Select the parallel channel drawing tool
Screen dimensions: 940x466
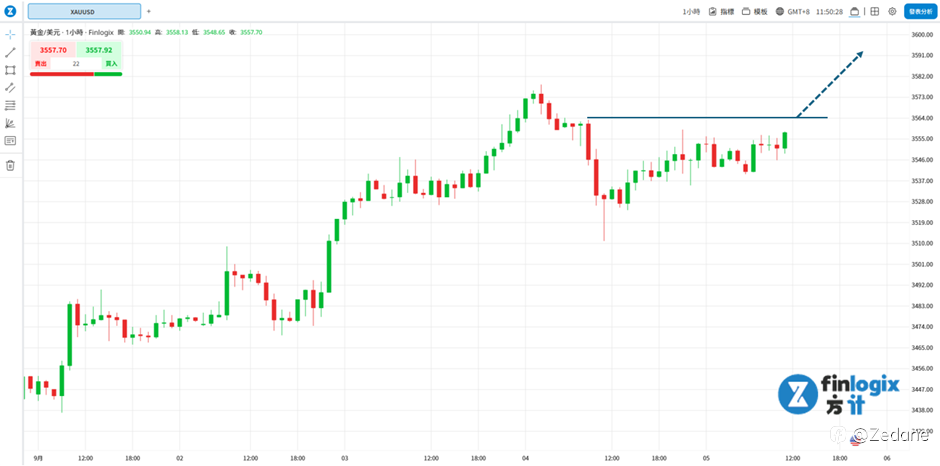(10, 87)
